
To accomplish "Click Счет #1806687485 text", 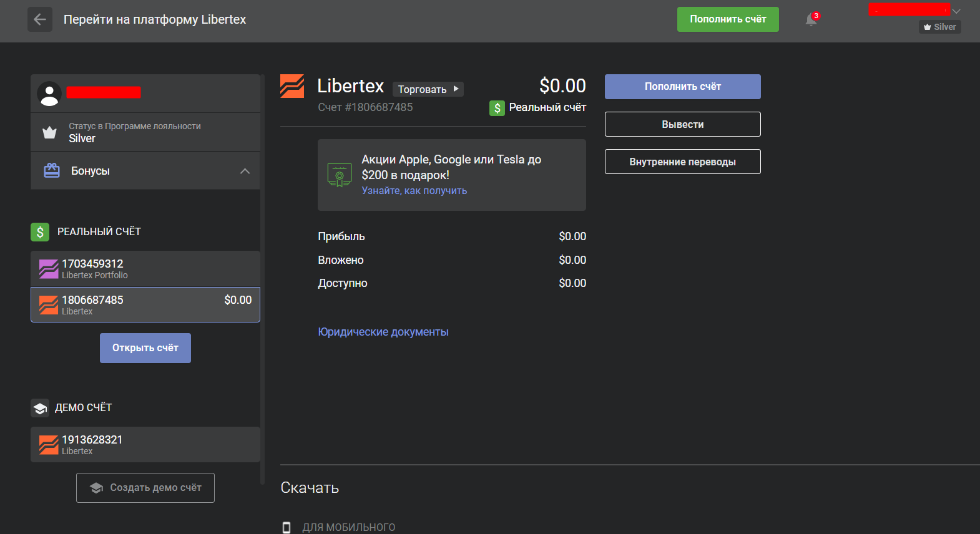I will click(x=365, y=107).
